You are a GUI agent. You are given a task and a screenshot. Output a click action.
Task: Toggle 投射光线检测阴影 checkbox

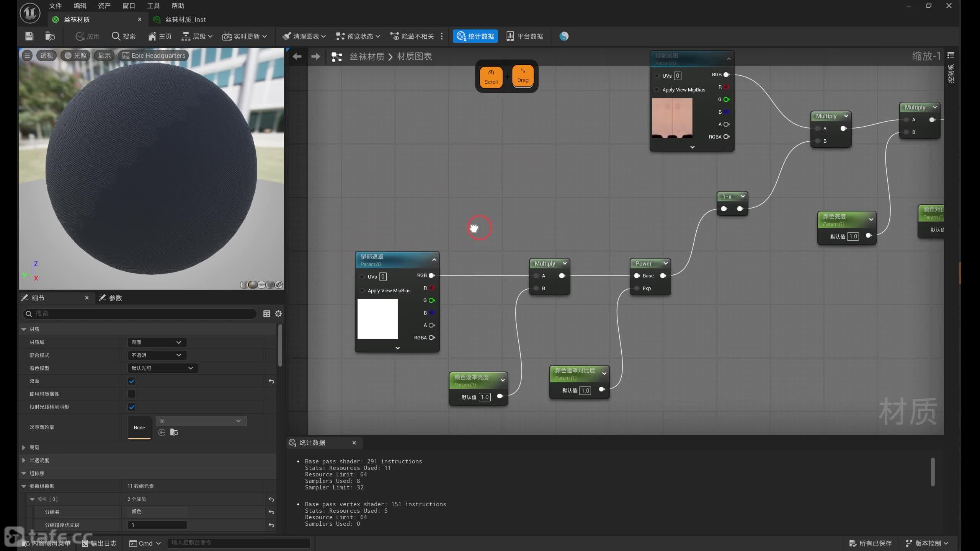tap(132, 407)
